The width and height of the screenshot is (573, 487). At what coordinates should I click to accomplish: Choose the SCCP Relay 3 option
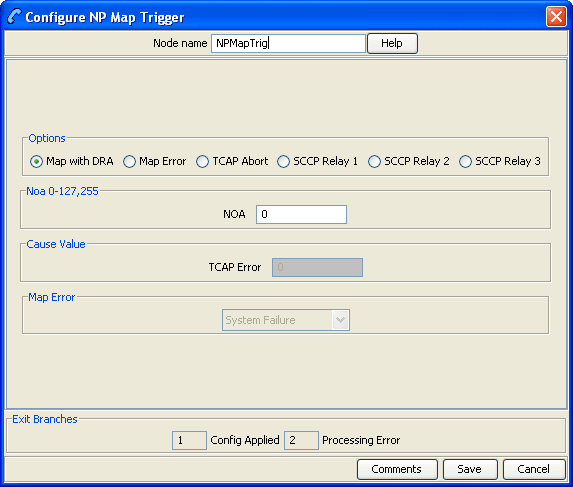(x=500, y=161)
